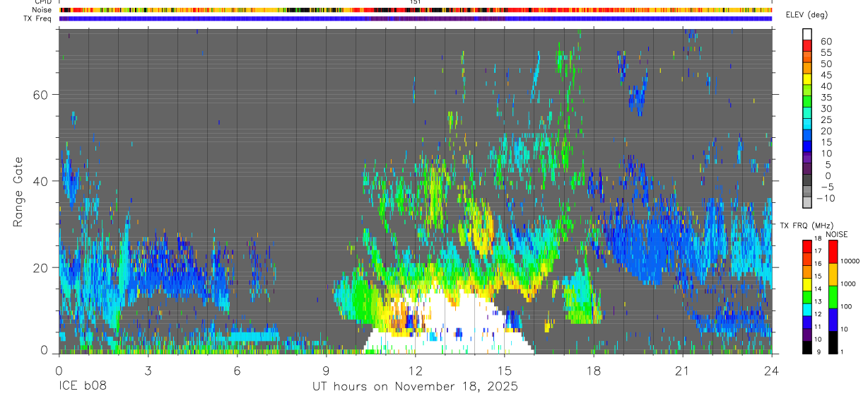Viewport: 868px width, 401px height.
Task: Select the red segment of the ELEV color bar
Action: click(807, 45)
